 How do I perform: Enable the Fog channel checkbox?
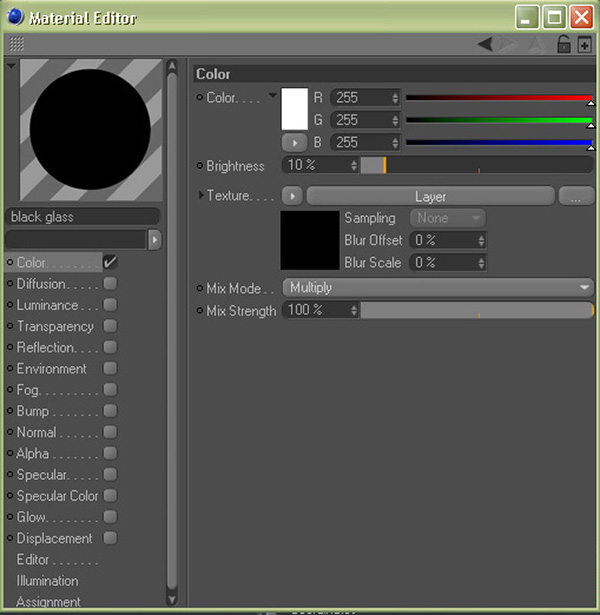[110, 389]
